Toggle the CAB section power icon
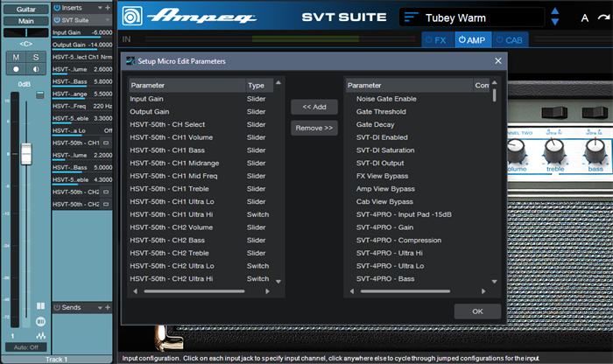 [x=500, y=40]
